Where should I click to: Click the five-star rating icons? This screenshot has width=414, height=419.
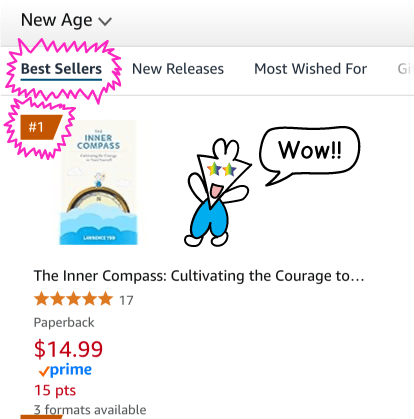tap(73, 299)
